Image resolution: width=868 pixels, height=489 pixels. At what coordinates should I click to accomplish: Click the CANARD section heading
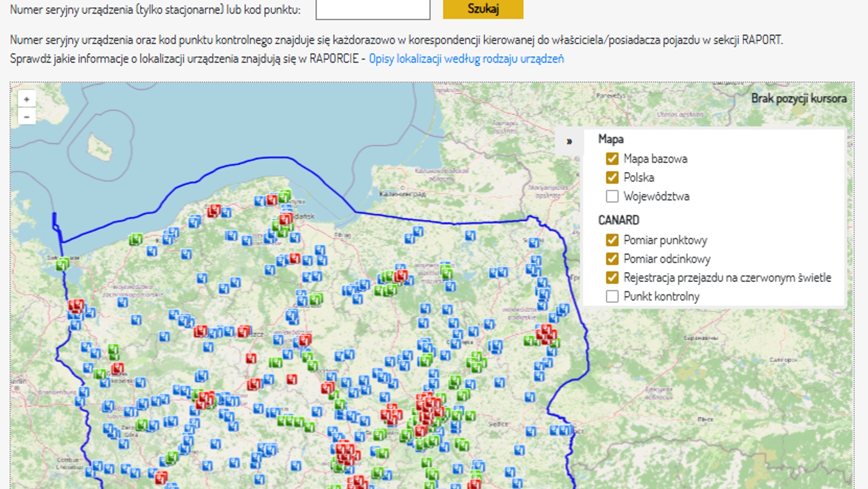[619, 220]
